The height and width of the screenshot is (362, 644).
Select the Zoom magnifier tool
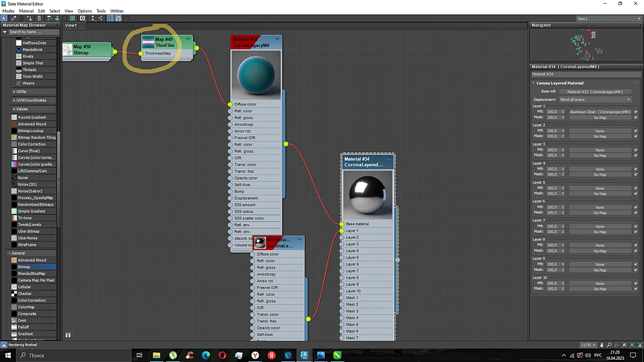(609, 345)
